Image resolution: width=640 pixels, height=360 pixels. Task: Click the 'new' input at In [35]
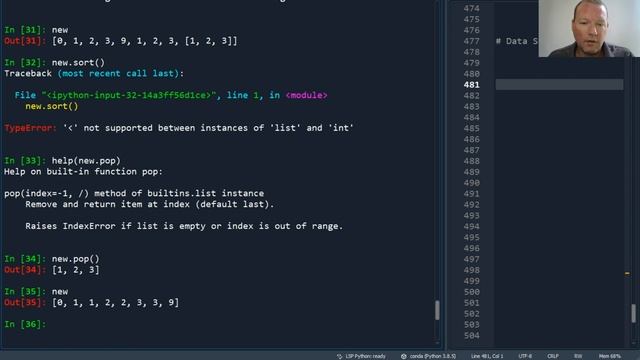point(60,291)
